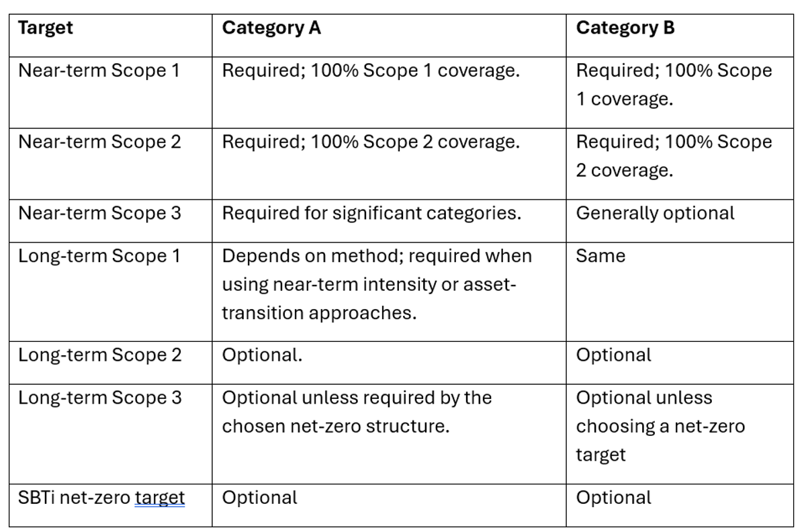Select the Near-term Scope 2 row label

point(99,142)
